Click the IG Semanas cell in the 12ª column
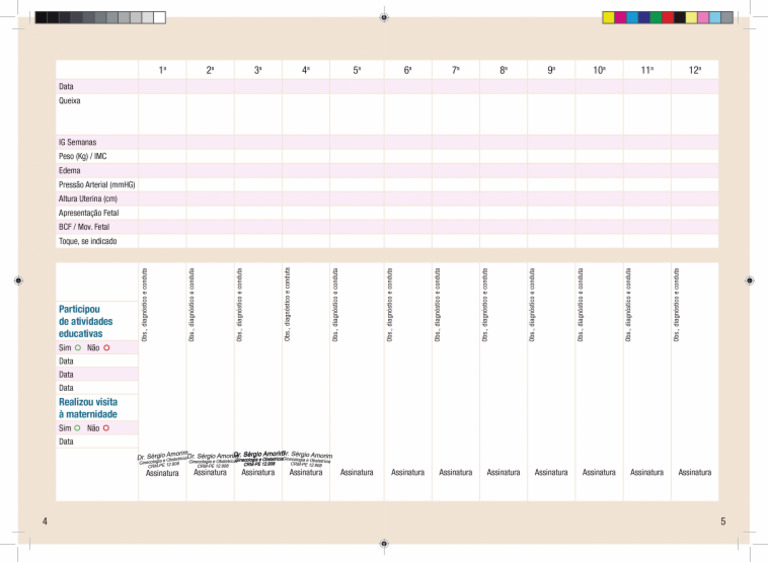Viewport: 768px width, 562px height. 695,143
